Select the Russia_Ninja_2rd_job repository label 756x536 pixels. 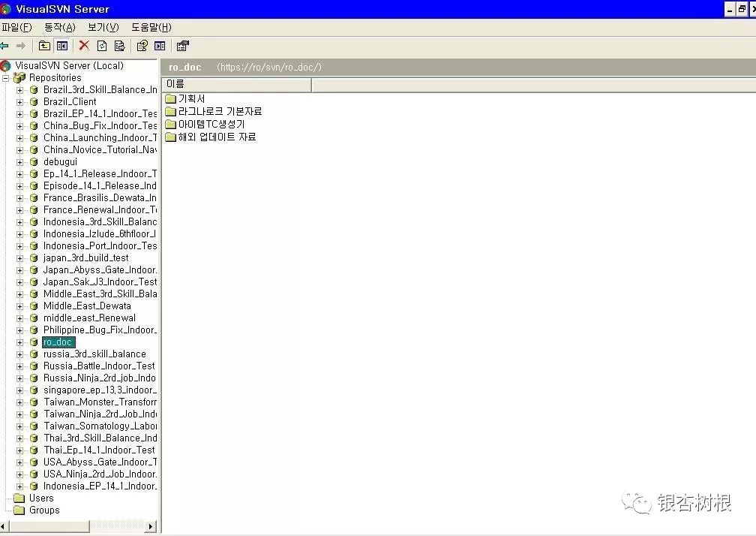coord(100,378)
